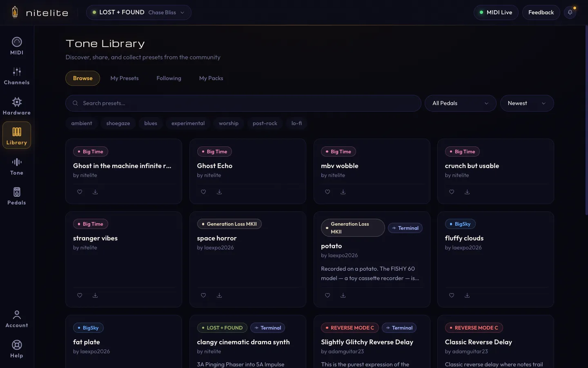588x368 pixels.
Task: Switch to the Following tab
Action: click(x=169, y=78)
